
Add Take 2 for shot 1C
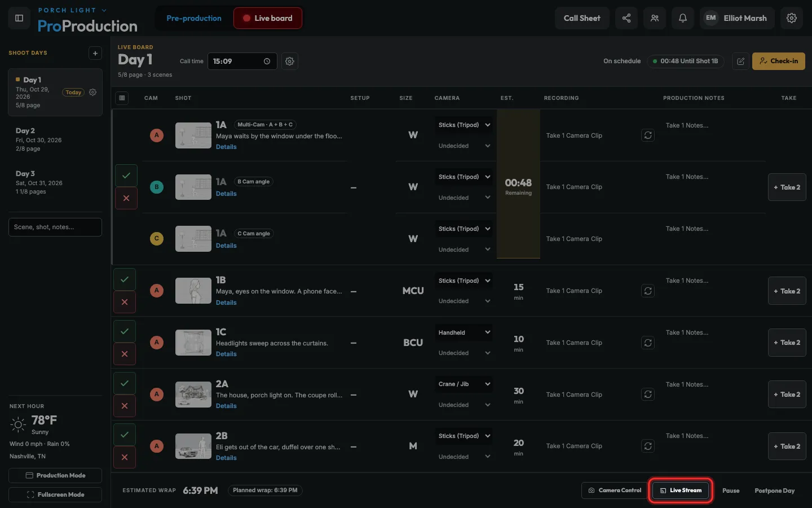[x=787, y=343]
